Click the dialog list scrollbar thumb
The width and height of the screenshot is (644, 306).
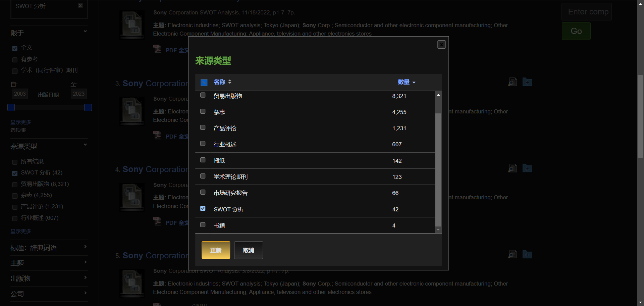[438, 169]
